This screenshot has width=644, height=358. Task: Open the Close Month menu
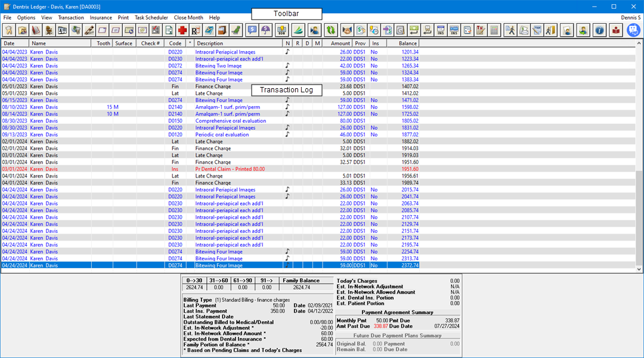point(188,18)
